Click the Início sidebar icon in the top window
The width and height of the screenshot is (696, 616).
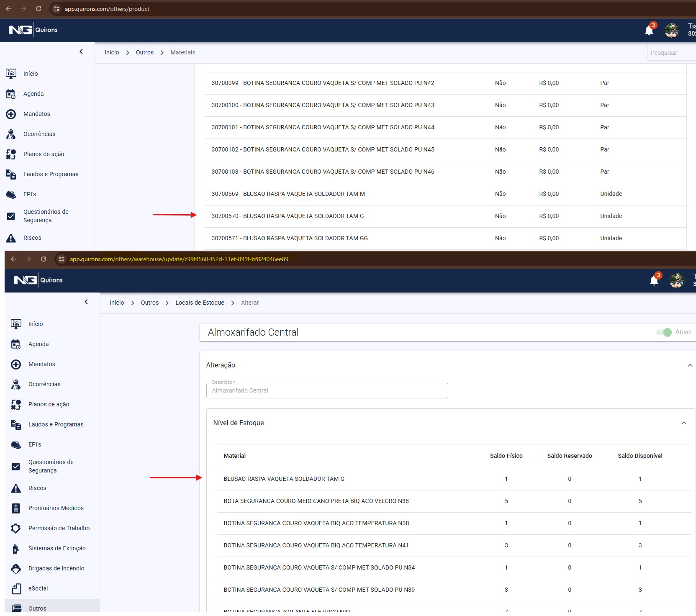pos(11,74)
